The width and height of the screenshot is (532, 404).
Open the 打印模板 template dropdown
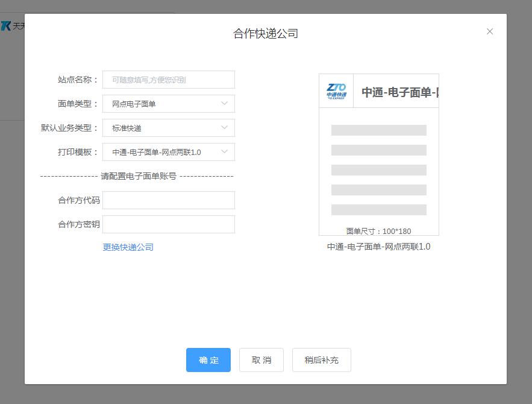pyautogui.click(x=169, y=152)
